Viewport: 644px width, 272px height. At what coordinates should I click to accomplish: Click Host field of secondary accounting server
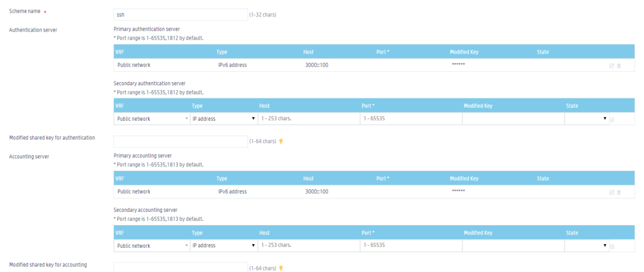click(309, 246)
